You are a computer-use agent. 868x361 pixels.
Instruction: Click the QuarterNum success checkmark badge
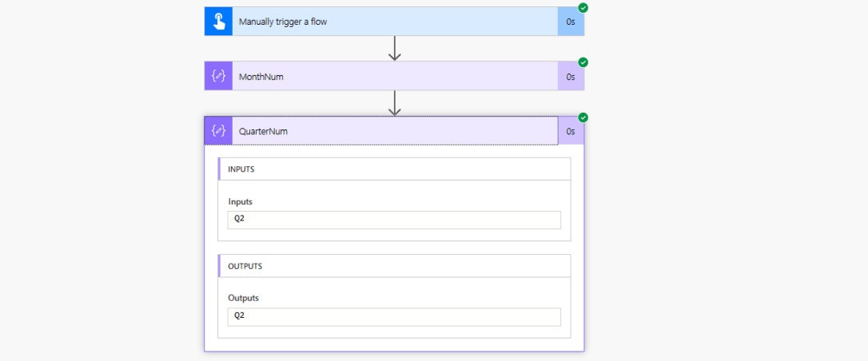tap(583, 117)
